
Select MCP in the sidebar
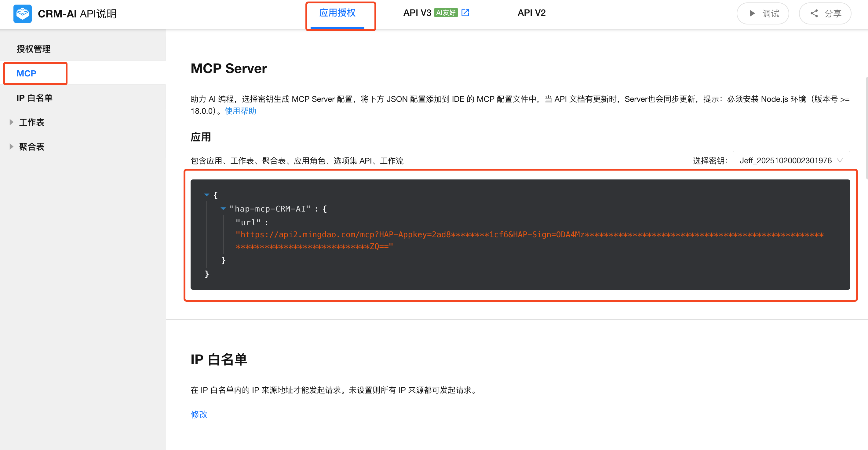(x=26, y=73)
